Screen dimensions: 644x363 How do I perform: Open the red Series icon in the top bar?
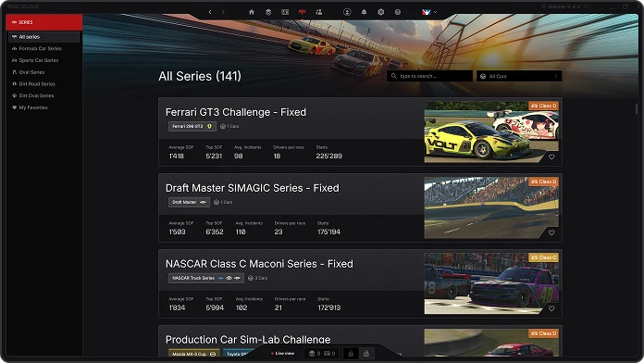pos(302,12)
